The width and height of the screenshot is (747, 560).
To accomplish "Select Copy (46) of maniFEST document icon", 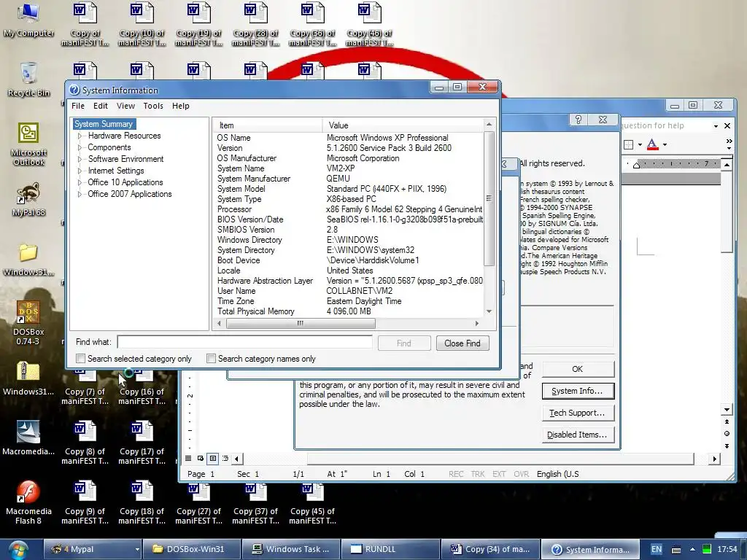I will pos(370,24).
